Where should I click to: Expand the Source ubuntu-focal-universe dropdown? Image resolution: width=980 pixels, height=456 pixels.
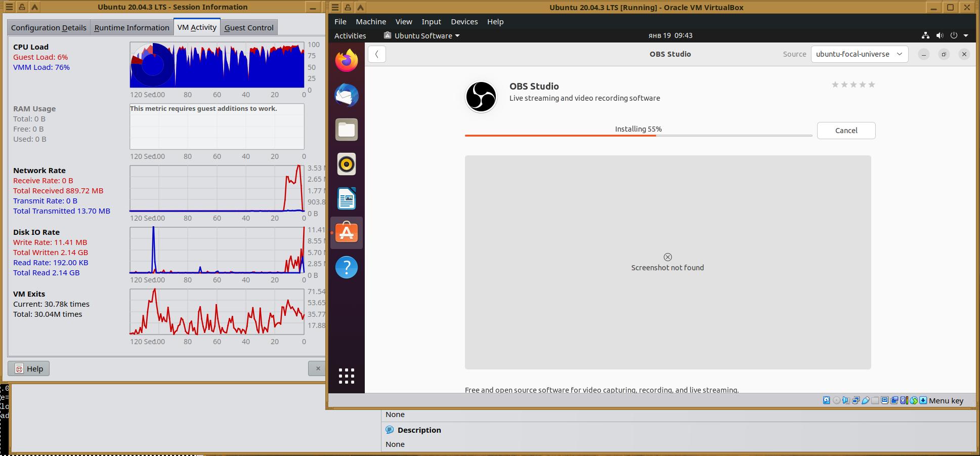[859, 54]
